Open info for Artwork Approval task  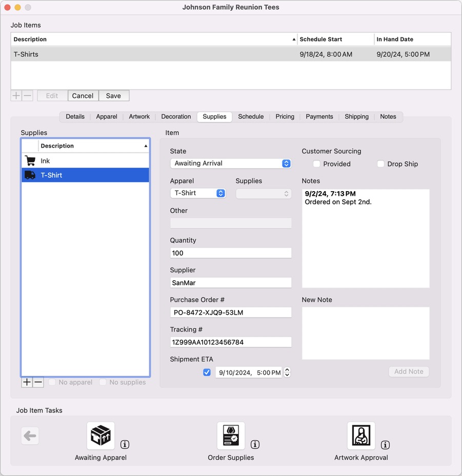pos(385,445)
